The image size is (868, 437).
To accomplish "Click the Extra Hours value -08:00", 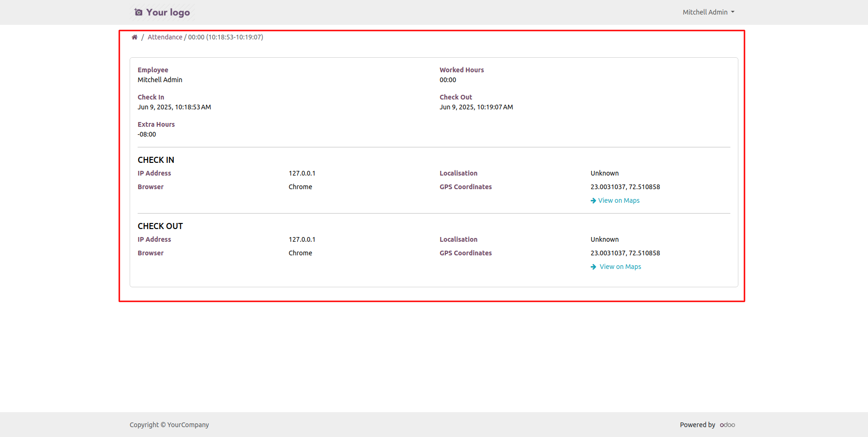I will point(147,134).
